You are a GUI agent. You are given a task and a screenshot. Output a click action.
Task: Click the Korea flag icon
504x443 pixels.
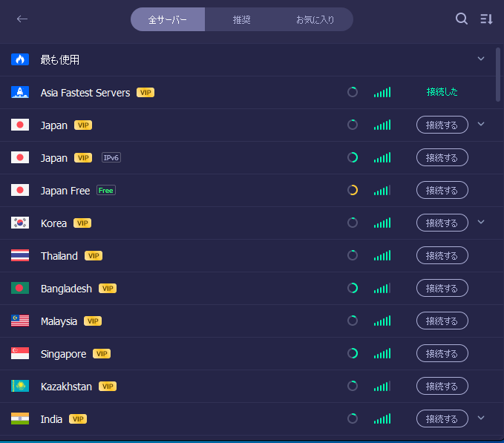(20, 223)
